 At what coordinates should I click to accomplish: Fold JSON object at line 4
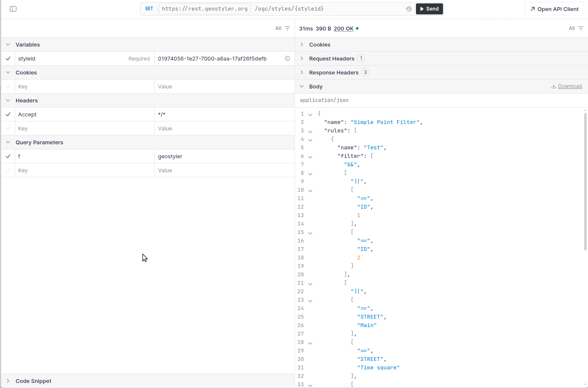coord(310,140)
